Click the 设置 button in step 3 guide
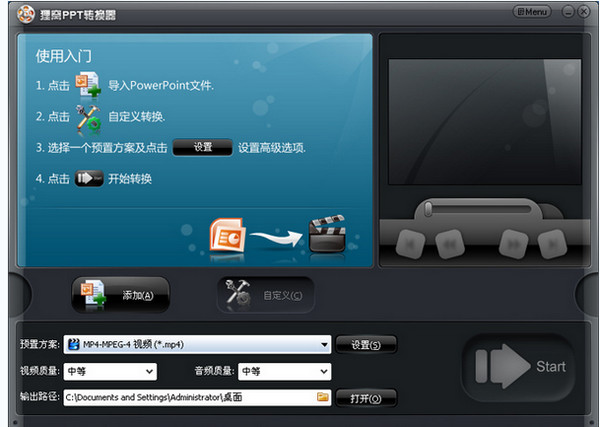This screenshot has width=600, height=427. pos(202,147)
